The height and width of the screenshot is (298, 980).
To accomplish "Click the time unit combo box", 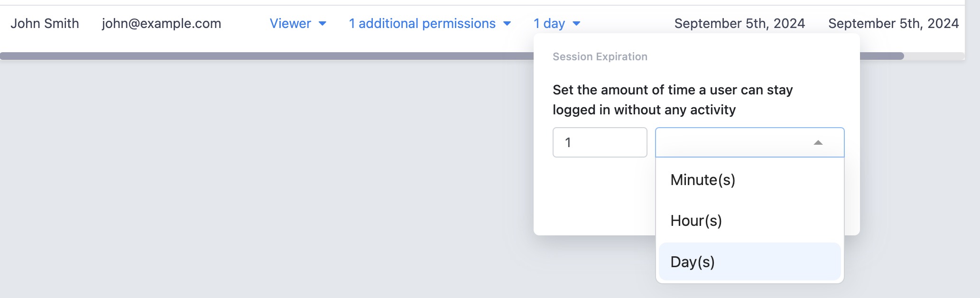I will tap(749, 142).
